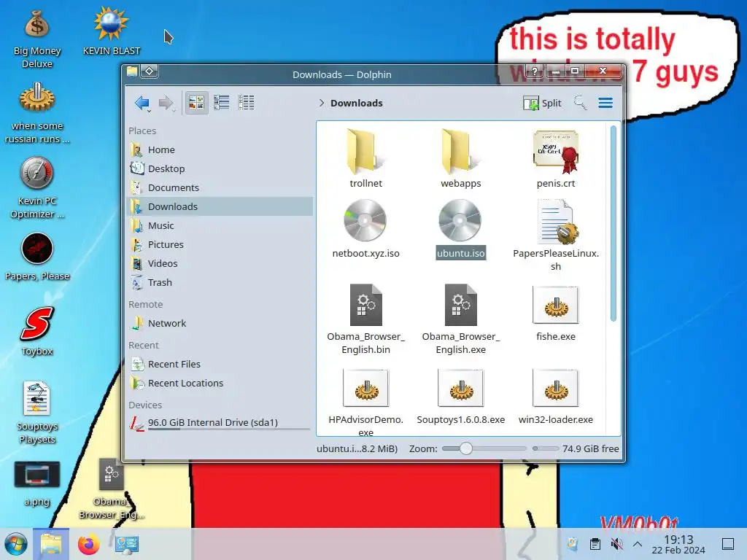747x560 pixels.
Task: Toggle the muted volume tray icon
Action: (x=616, y=544)
